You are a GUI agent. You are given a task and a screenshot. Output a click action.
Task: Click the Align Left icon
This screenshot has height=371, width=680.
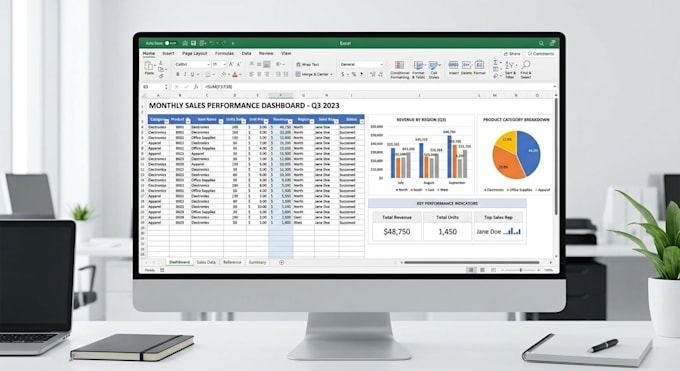pos(252,75)
